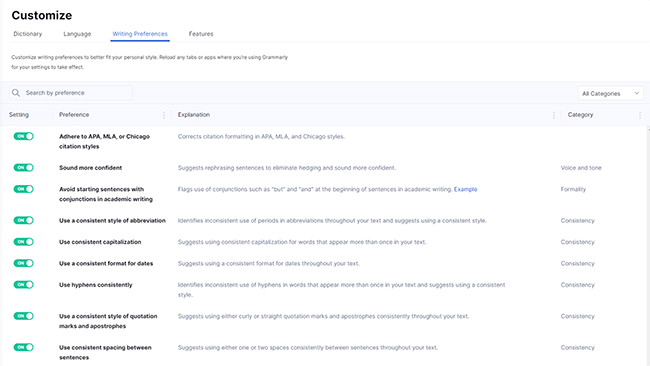The image size is (650, 366).
Task: Click the 'Formality' category cell
Action: pyautogui.click(x=573, y=189)
